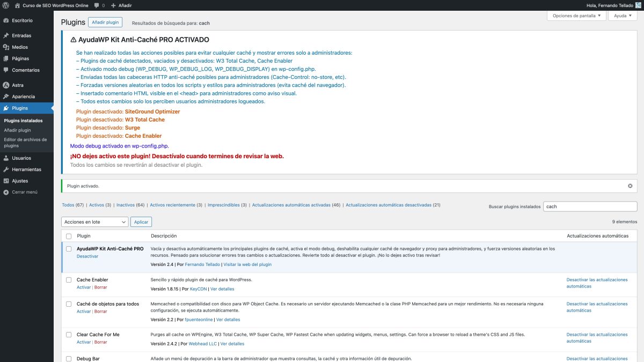Click the WordPress logo in admin bar

click(x=5, y=5)
